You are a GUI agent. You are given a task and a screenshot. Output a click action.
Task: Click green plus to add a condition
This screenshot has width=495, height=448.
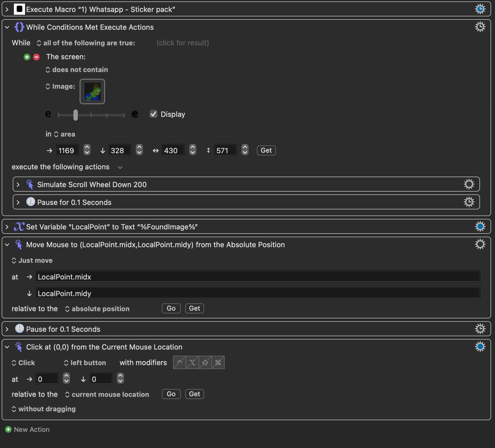click(x=27, y=57)
